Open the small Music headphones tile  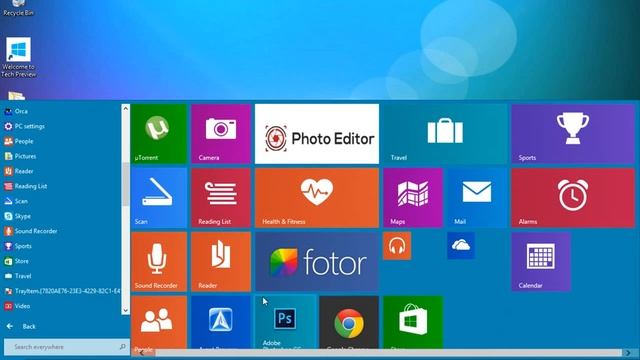[397, 246]
